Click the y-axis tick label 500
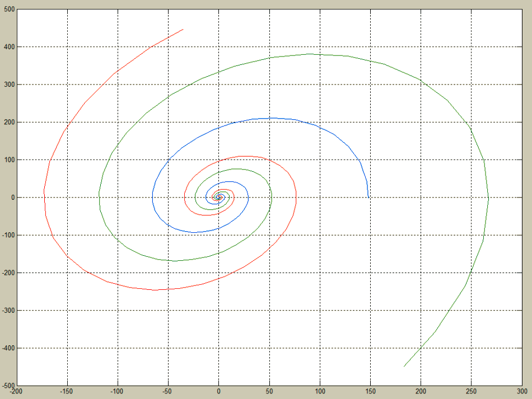 [10, 10]
